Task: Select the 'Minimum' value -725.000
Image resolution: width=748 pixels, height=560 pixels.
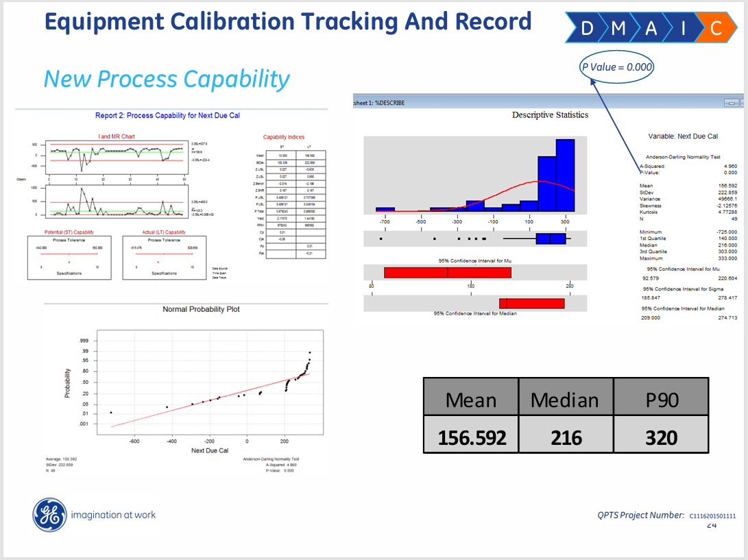Action: click(x=727, y=232)
